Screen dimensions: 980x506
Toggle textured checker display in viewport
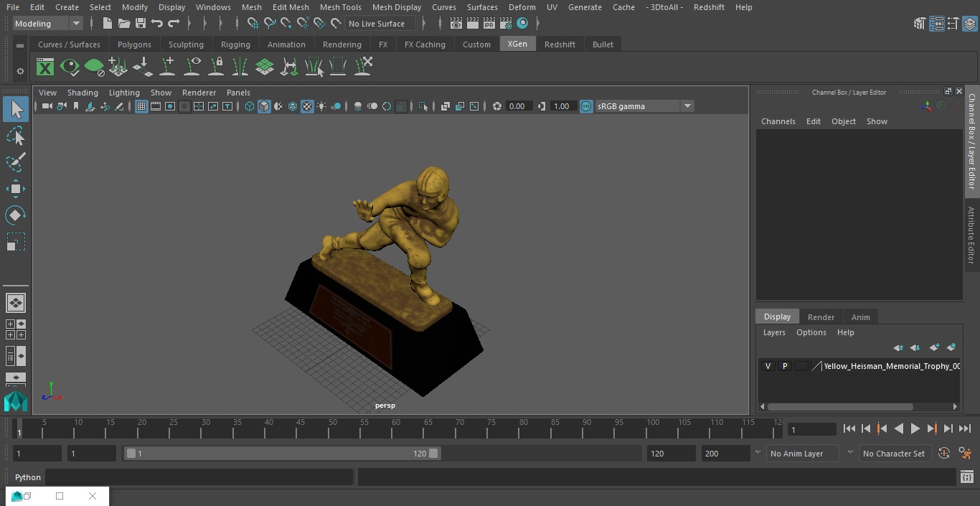pos(307,106)
